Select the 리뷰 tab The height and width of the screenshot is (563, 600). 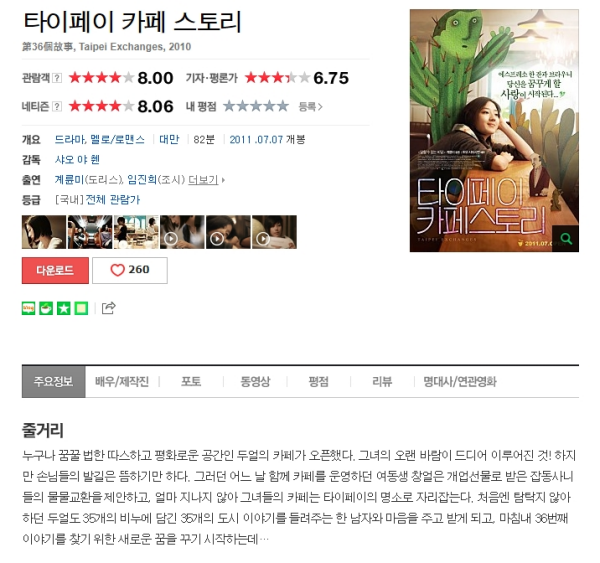(x=382, y=382)
